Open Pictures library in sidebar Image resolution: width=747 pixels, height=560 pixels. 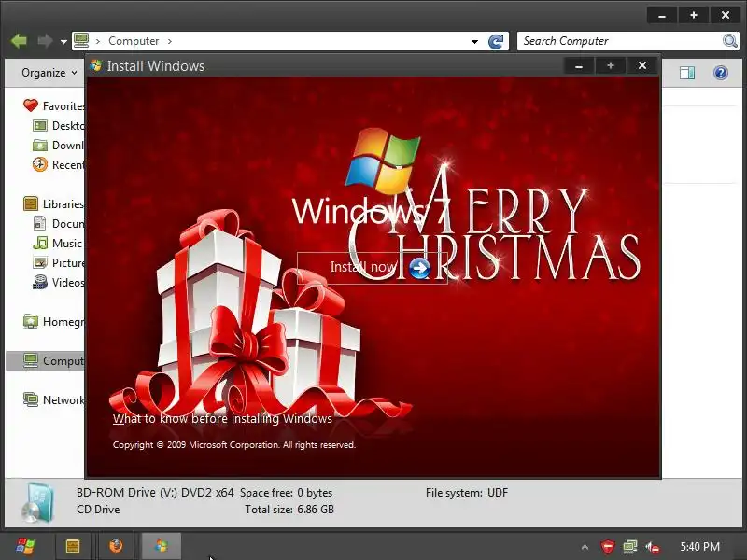tap(59, 263)
